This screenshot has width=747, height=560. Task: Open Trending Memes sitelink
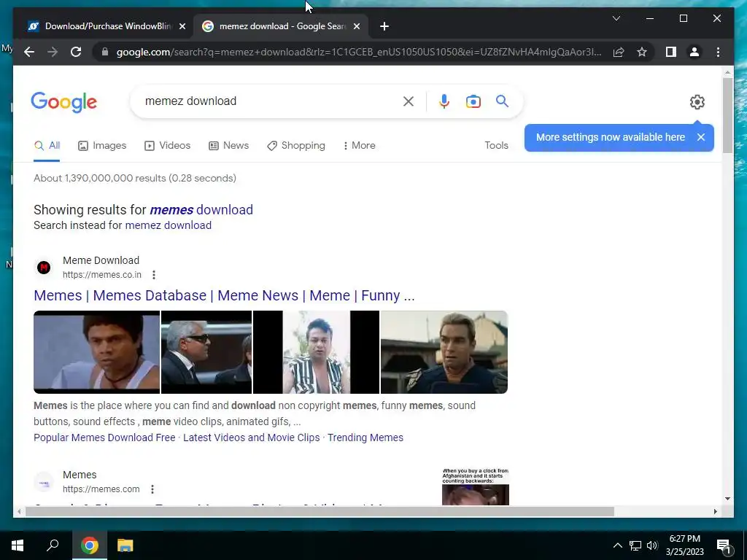coord(365,437)
